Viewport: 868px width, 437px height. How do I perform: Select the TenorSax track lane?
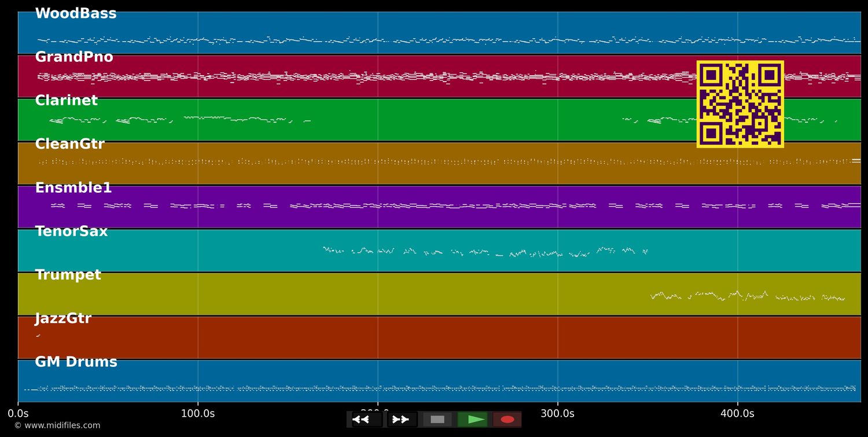coord(71,231)
